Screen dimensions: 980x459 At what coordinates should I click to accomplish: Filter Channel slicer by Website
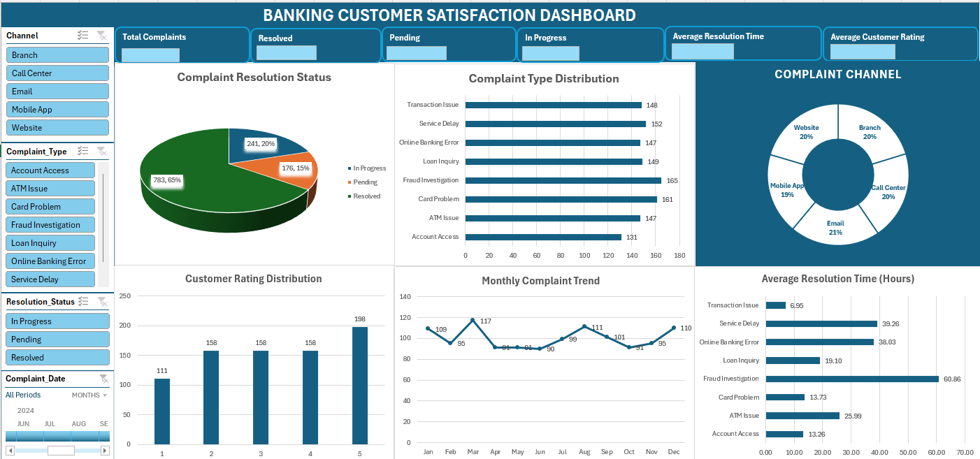click(x=57, y=128)
